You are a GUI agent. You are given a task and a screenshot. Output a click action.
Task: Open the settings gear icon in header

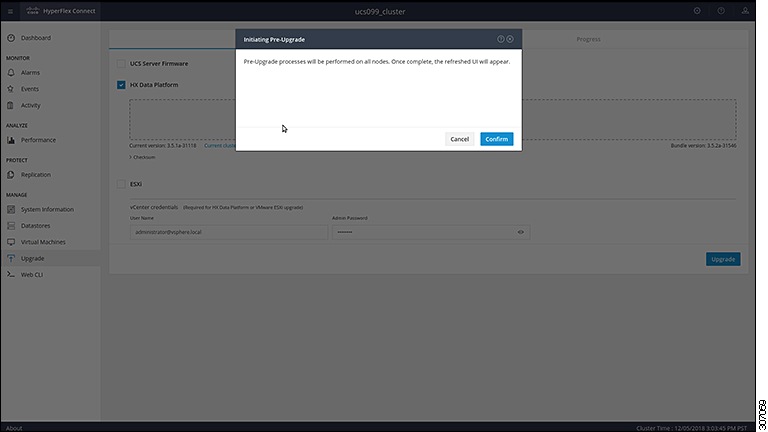pyautogui.click(x=697, y=11)
